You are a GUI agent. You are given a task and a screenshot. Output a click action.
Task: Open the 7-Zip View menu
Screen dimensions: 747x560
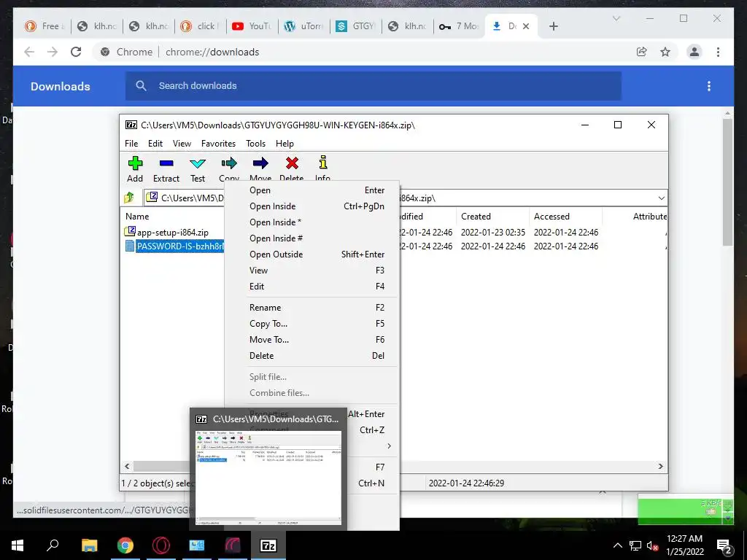point(182,144)
